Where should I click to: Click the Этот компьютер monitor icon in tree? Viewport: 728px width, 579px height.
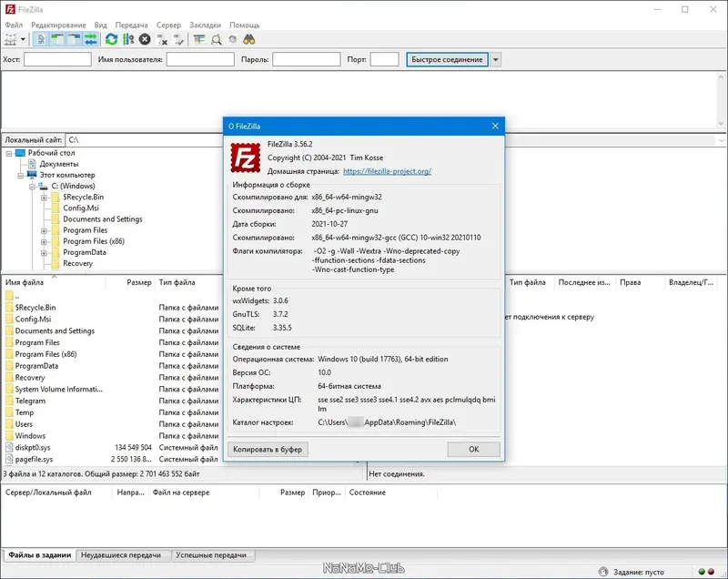32,175
